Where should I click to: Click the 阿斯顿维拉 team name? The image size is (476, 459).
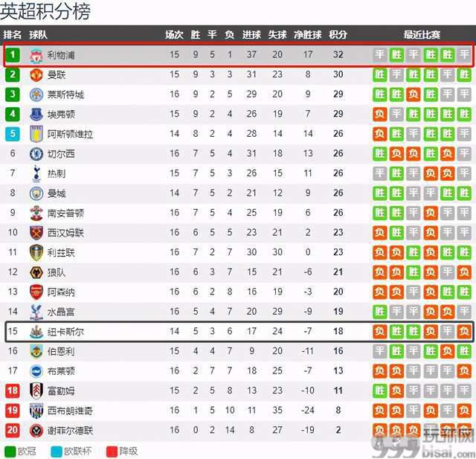[70, 134]
